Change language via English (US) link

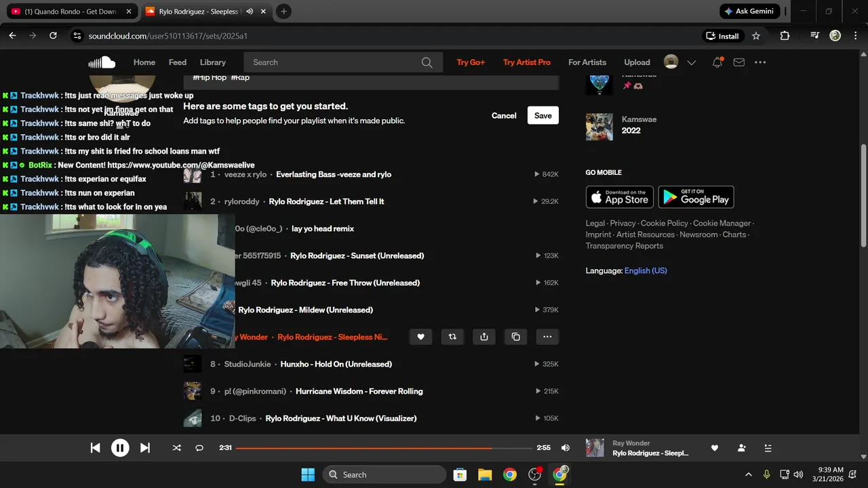[646, 270]
